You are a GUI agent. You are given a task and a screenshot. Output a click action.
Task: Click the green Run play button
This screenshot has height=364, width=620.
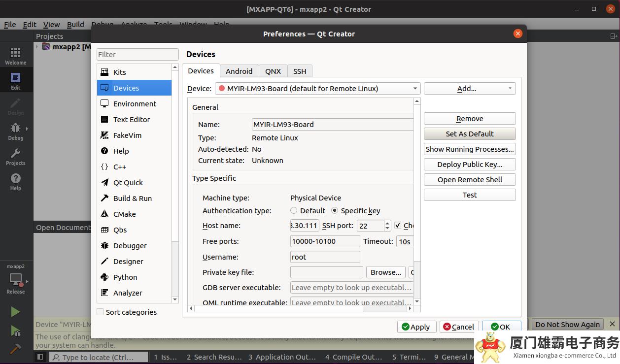click(x=15, y=312)
